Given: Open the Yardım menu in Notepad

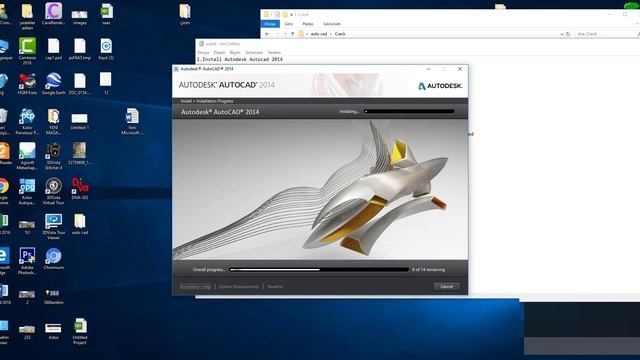Looking at the screenshot, I should tap(274, 52).
